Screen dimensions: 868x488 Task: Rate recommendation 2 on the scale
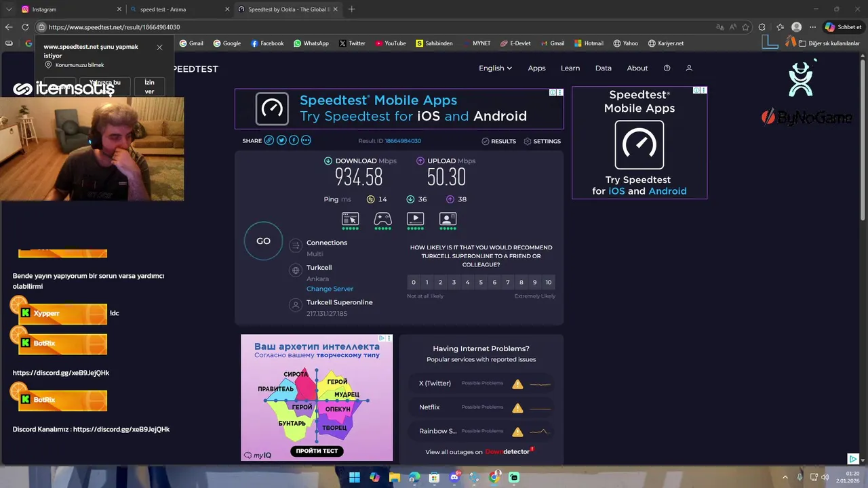pos(440,282)
